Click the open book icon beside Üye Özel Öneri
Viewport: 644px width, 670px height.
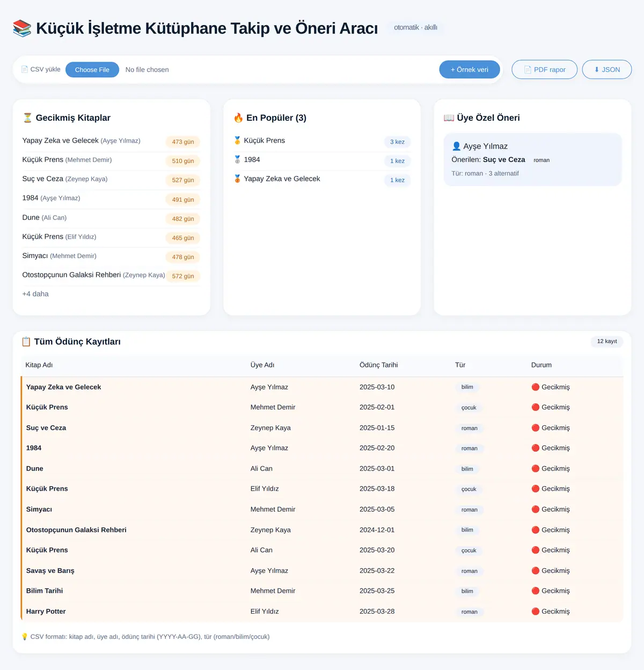tap(449, 118)
